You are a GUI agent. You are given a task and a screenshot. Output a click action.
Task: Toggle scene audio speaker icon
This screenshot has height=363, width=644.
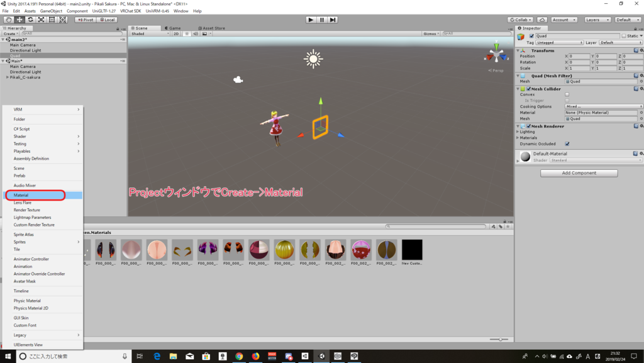196,34
